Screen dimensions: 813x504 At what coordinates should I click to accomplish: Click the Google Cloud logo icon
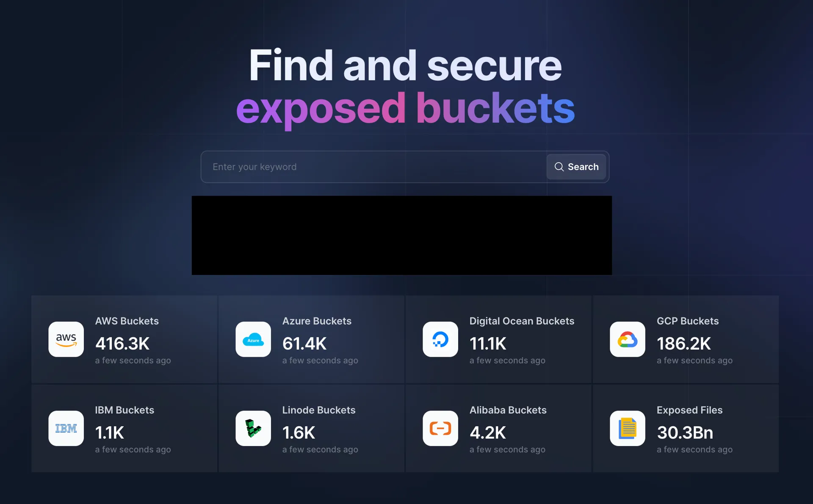(x=628, y=339)
